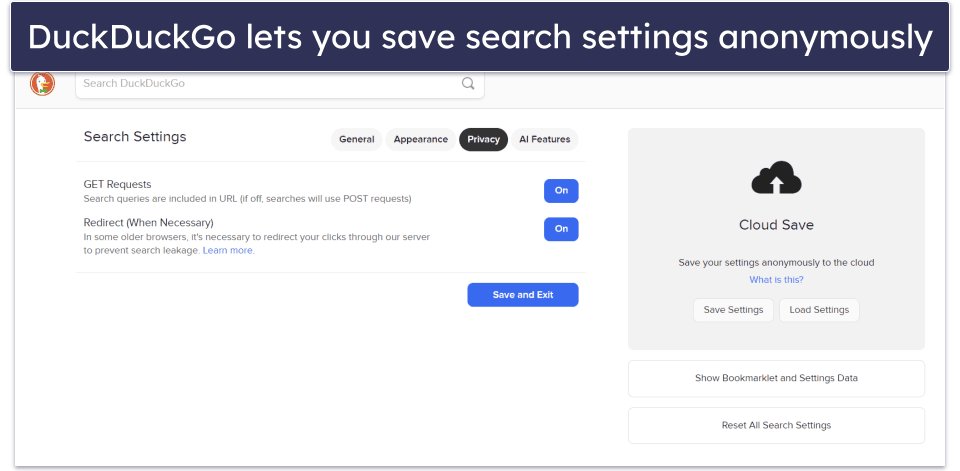Click the Cloud Save upload cloud icon
This screenshot has width=960, height=471.
[776, 178]
